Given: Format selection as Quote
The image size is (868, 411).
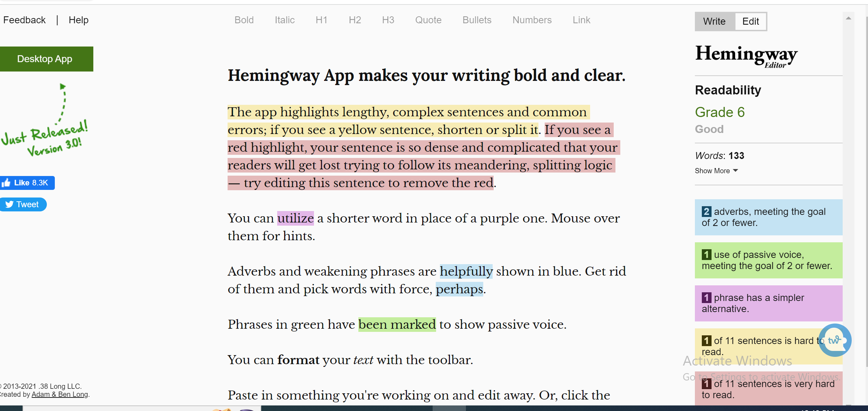Looking at the screenshot, I should click(x=428, y=20).
